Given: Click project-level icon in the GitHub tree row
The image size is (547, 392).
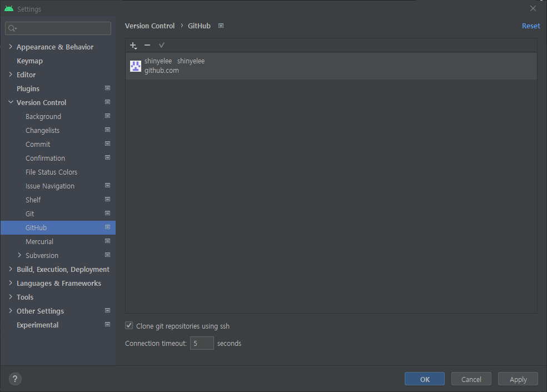Looking at the screenshot, I should pyautogui.click(x=107, y=227).
